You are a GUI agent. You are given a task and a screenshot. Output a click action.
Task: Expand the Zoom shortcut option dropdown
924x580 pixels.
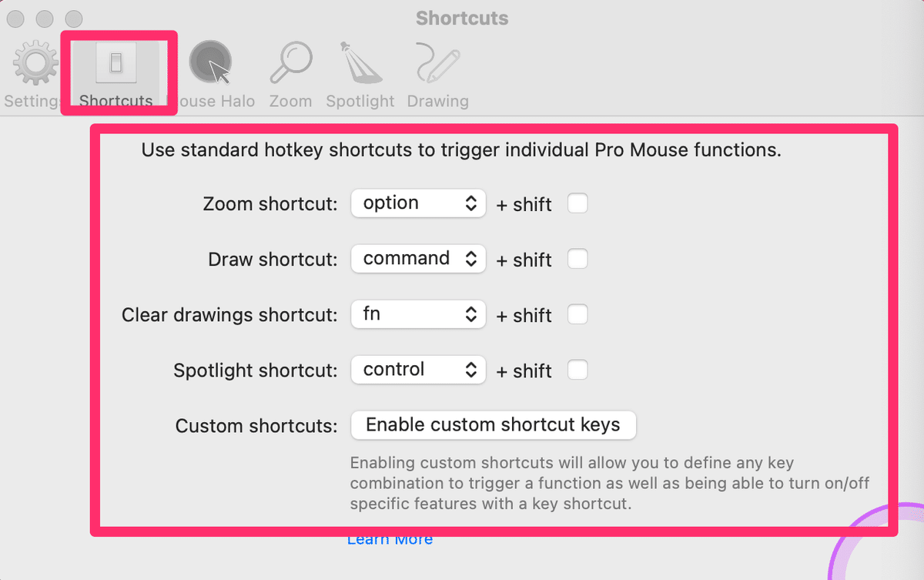coord(418,203)
